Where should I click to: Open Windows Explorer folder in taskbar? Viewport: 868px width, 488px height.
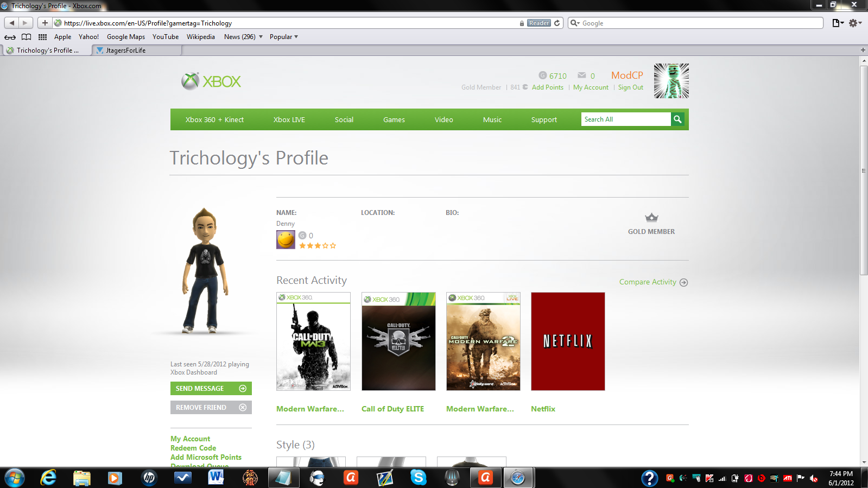pos(82,478)
